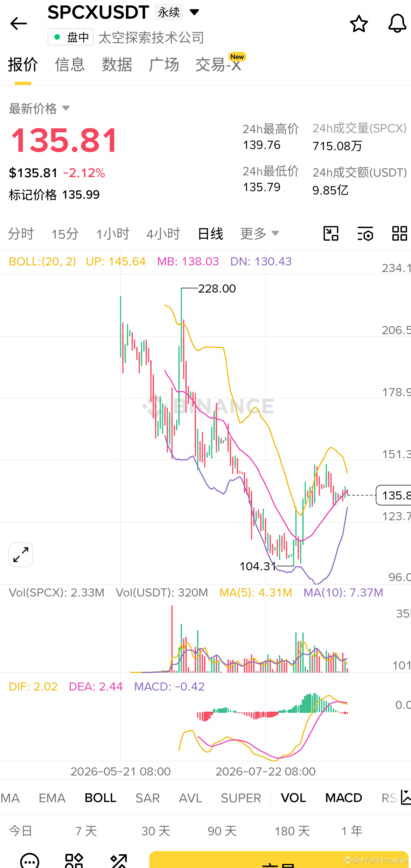The image size is (411, 868).
Task: Select the 4小时 chart interval
Action: [x=163, y=233]
